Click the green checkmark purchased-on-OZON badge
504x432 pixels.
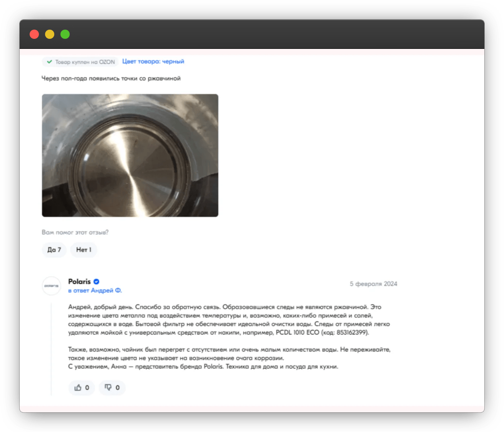80,62
